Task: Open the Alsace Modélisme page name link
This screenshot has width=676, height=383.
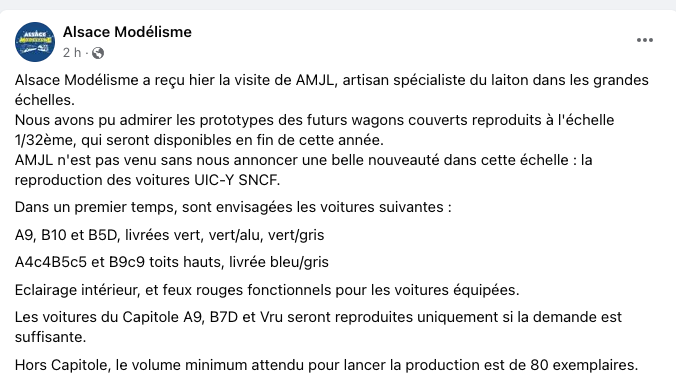Action: (127, 32)
